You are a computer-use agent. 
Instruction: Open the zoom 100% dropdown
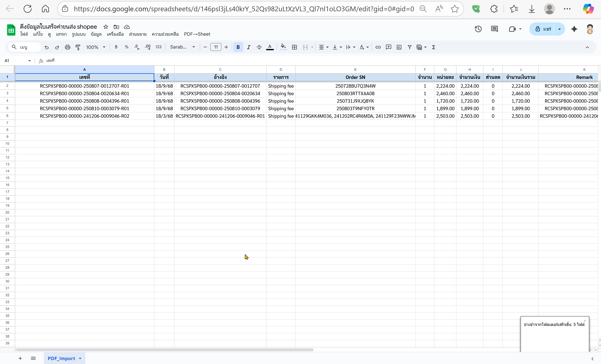pyautogui.click(x=96, y=47)
